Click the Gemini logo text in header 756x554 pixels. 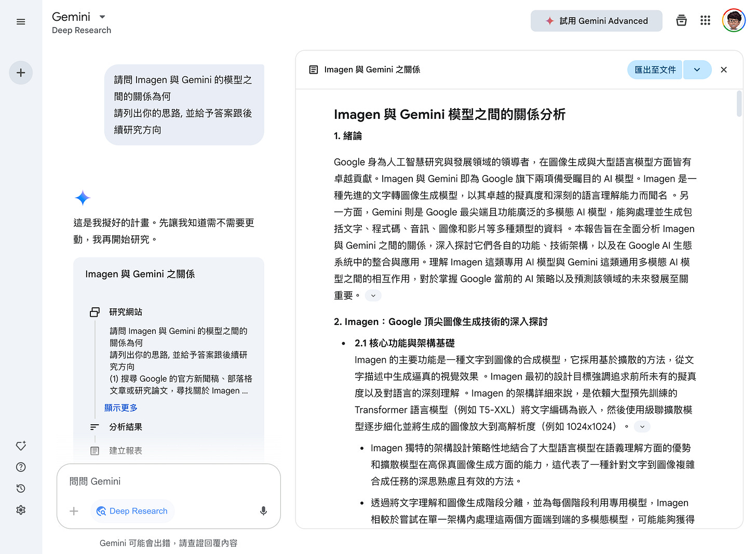pos(71,17)
